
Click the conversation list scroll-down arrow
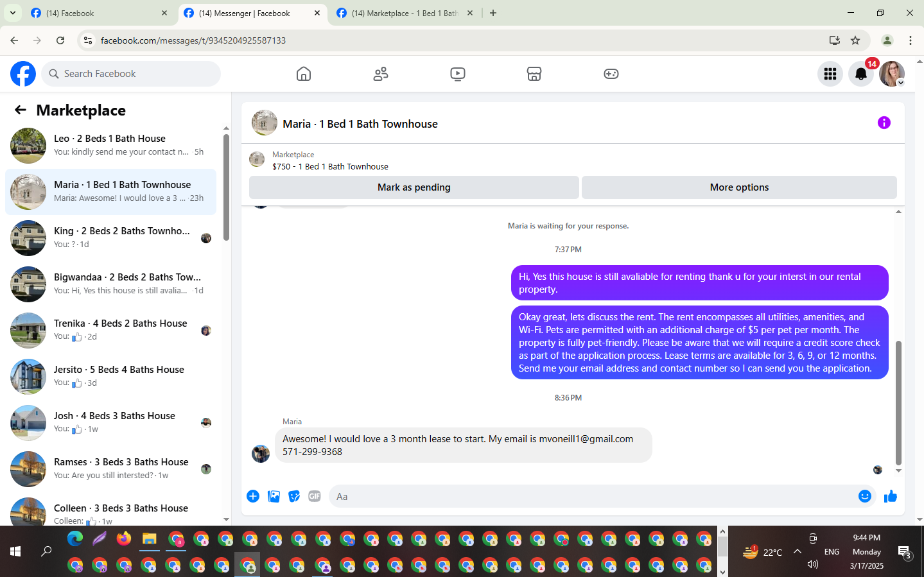226,519
